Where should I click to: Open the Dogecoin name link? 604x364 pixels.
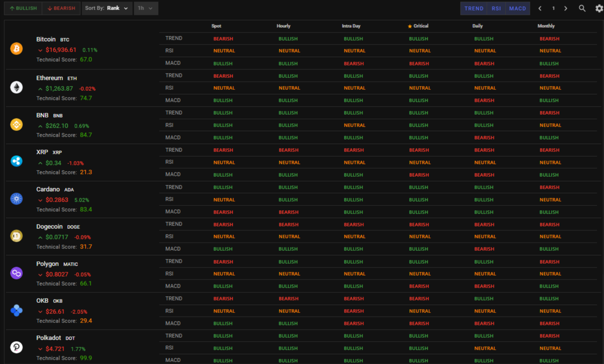50,226
